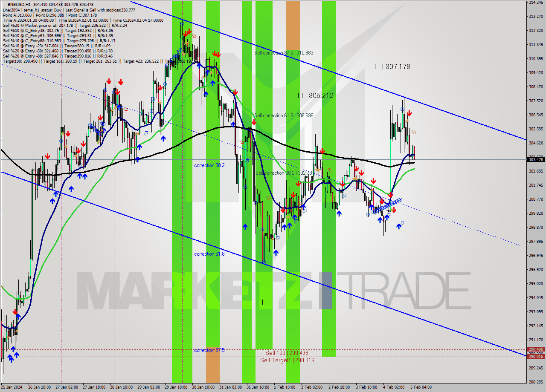Click the '25 Jan 2024' time axis label
546x392 pixels.
point(11,387)
